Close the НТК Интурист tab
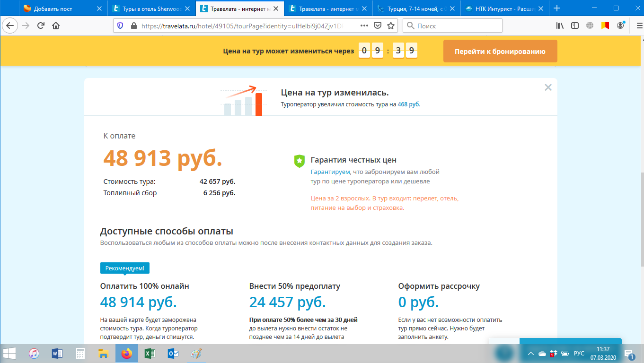The image size is (644, 363). click(x=541, y=8)
